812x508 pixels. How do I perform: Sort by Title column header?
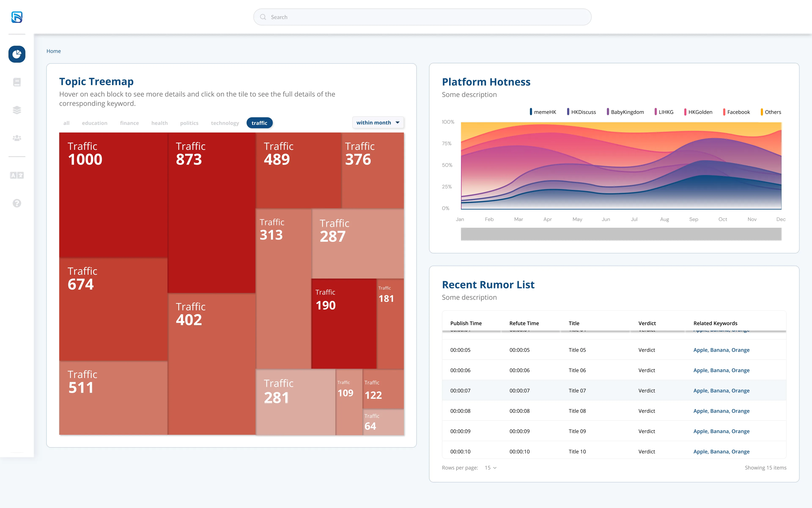pos(574,323)
